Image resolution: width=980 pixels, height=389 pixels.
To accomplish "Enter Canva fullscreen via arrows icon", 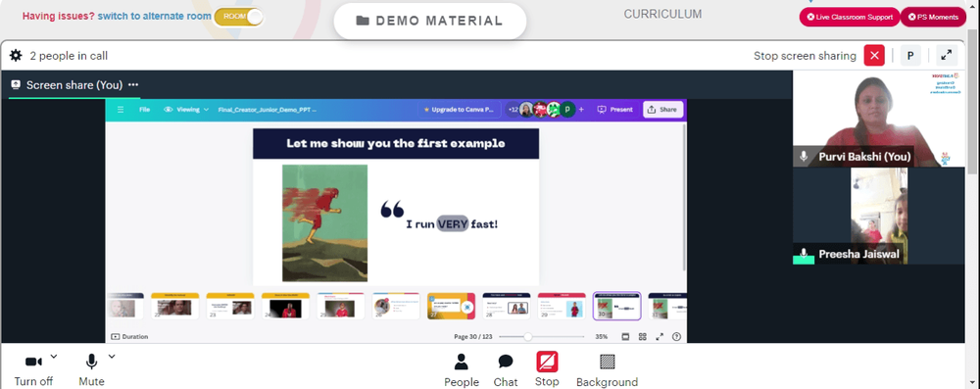I will click(660, 336).
